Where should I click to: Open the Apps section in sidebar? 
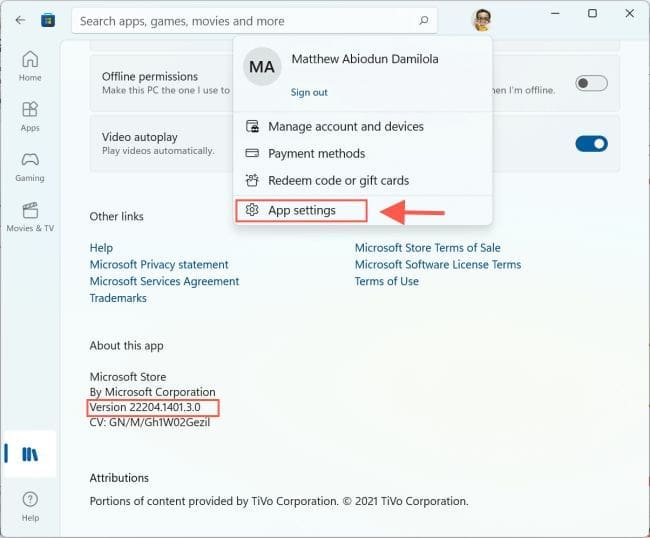[x=30, y=116]
